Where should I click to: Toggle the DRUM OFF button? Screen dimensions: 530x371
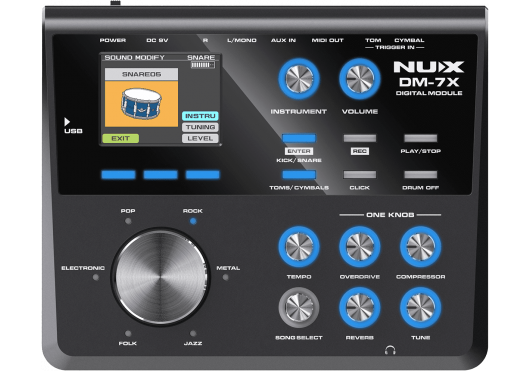coord(421,174)
